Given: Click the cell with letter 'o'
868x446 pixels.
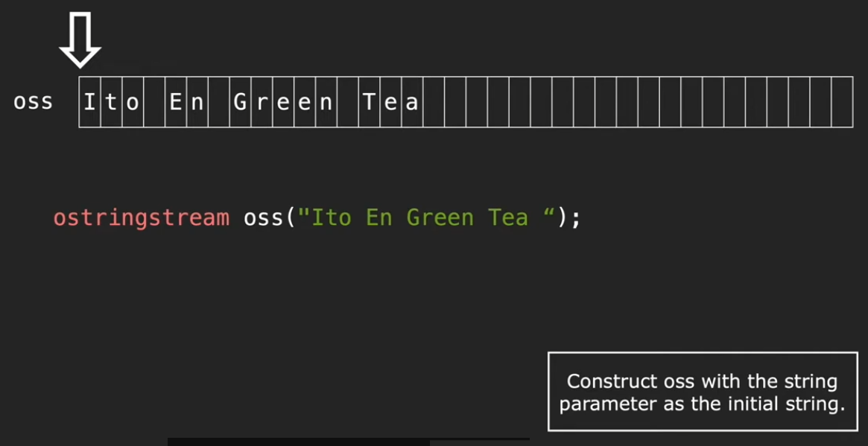Looking at the screenshot, I should (133, 102).
